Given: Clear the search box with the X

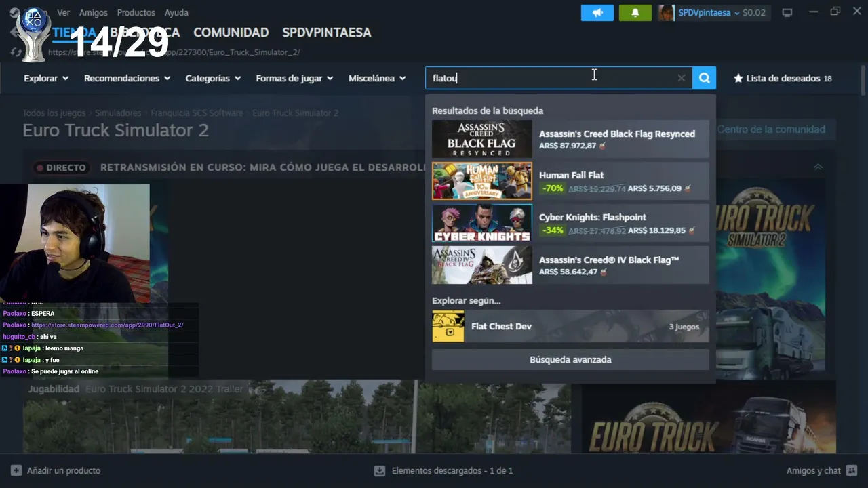Looking at the screenshot, I should click(x=682, y=78).
